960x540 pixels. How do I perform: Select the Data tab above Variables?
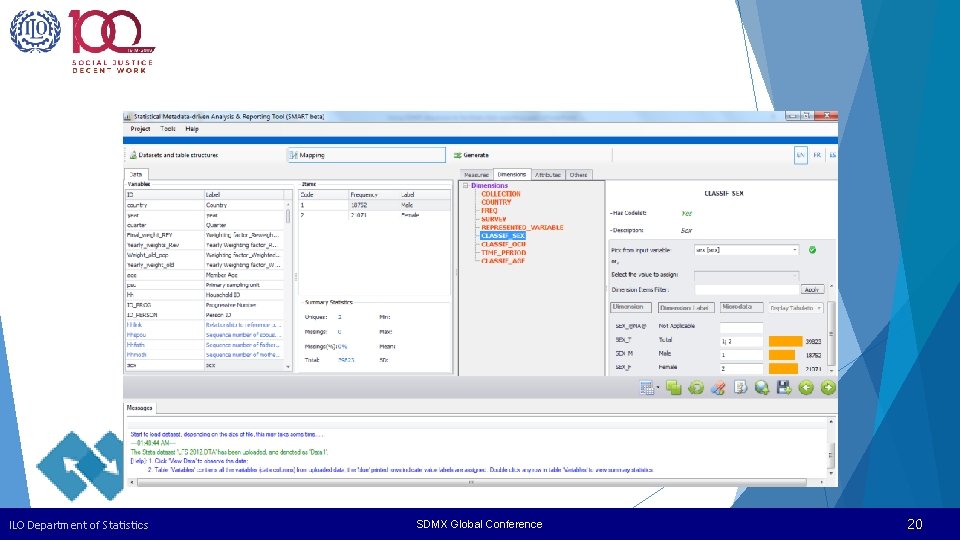135,174
